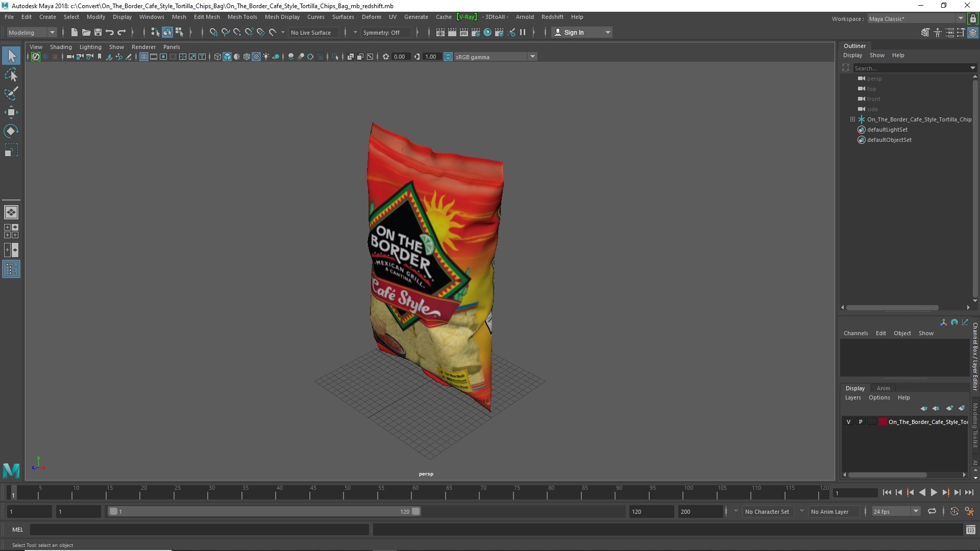Enable snap to grids
The image size is (980, 551).
(213, 32)
